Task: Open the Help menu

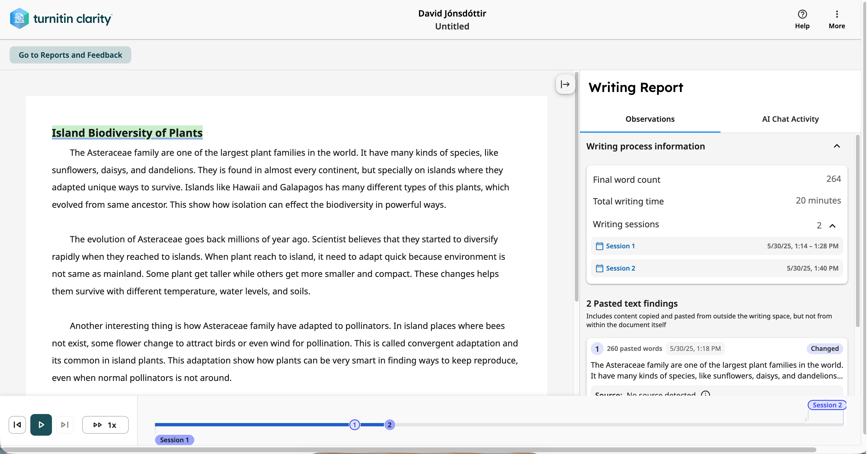Action: point(802,19)
